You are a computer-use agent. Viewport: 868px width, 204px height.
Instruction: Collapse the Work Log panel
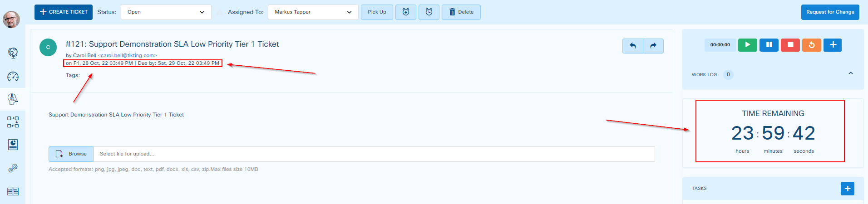tap(850, 73)
